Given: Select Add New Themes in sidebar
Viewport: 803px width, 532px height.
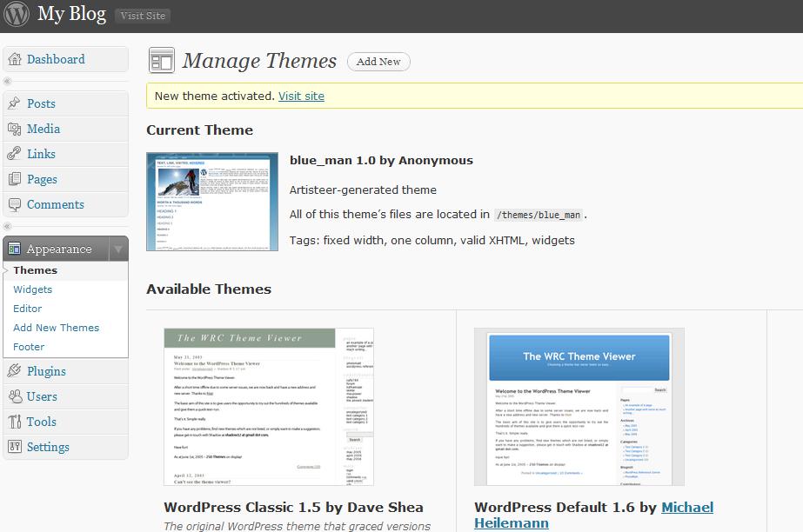Looking at the screenshot, I should tap(57, 328).
